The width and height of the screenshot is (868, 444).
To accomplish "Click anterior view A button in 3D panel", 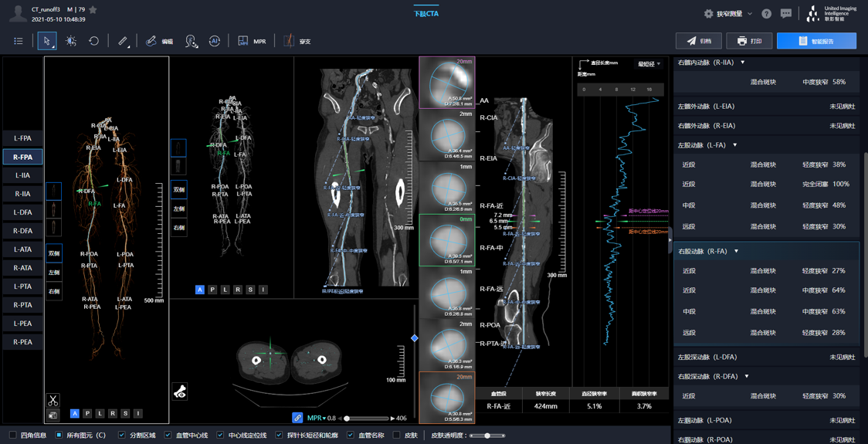I will click(75, 414).
